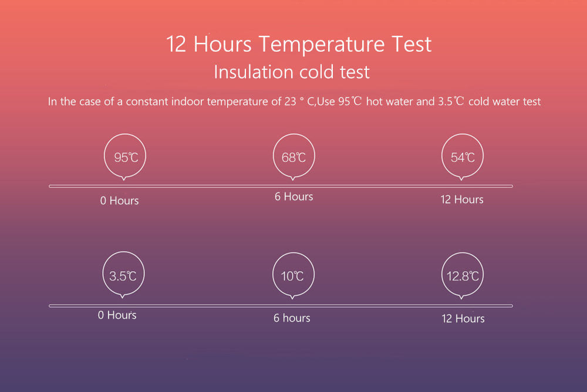The width and height of the screenshot is (587, 392).
Task: Click '3.5℃ cold water test' in description
Action: pyautogui.click(x=490, y=102)
